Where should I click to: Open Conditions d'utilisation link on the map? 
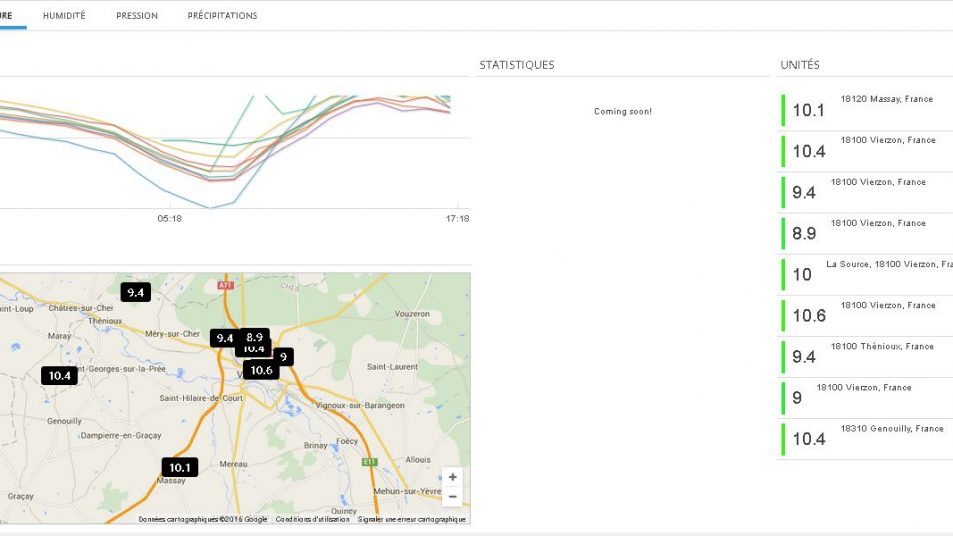click(313, 519)
